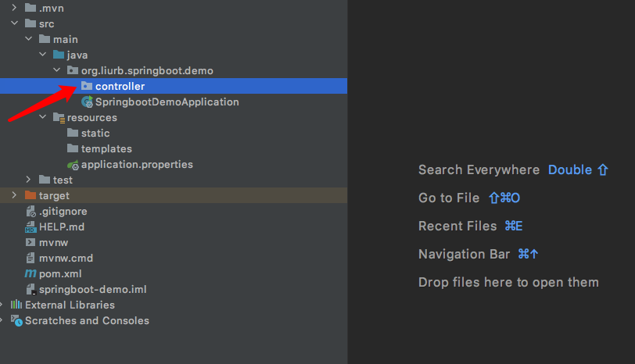Click the orange target folder icon

tap(30, 195)
